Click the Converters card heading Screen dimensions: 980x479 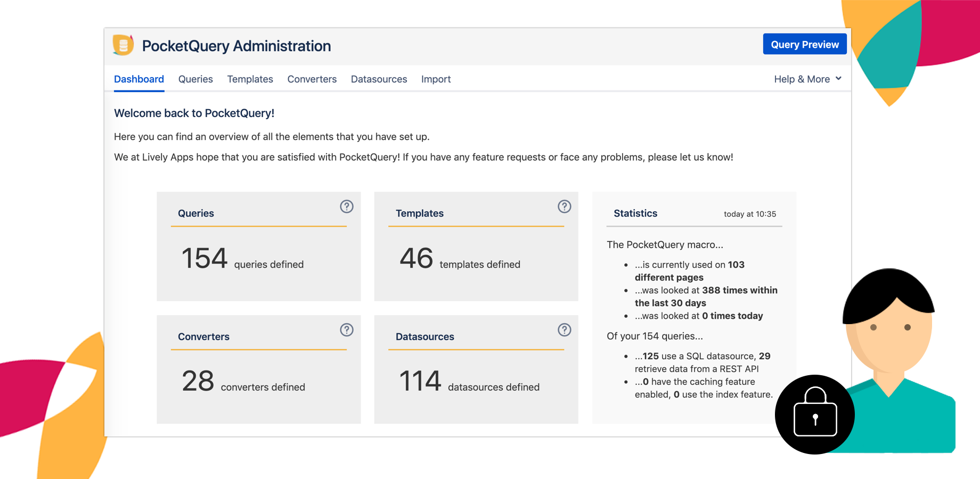pyautogui.click(x=204, y=337)
